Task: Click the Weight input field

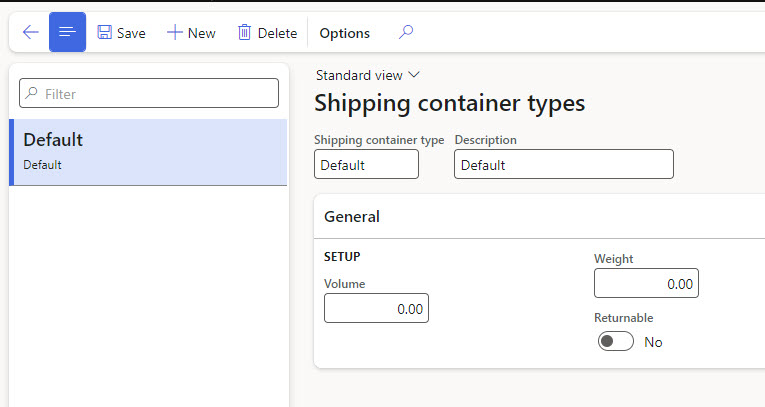Action: [646, 284]
